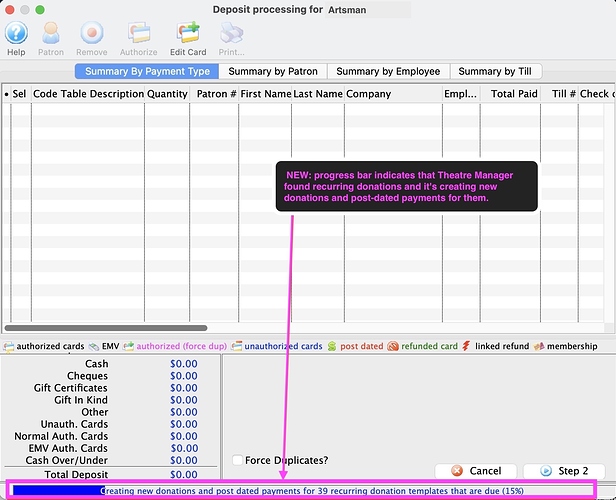Click the EMV legend icon
Image resolution: width=616 pixels, height=500 pixels.
coord(94,346)
